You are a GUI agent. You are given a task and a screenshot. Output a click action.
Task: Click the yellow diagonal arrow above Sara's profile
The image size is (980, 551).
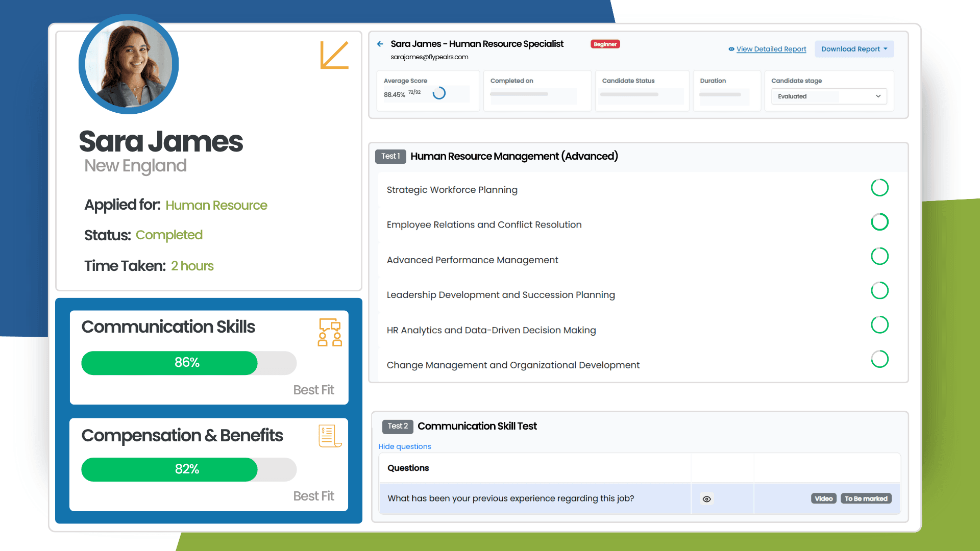pyautogui.click(x=334, y=55)
